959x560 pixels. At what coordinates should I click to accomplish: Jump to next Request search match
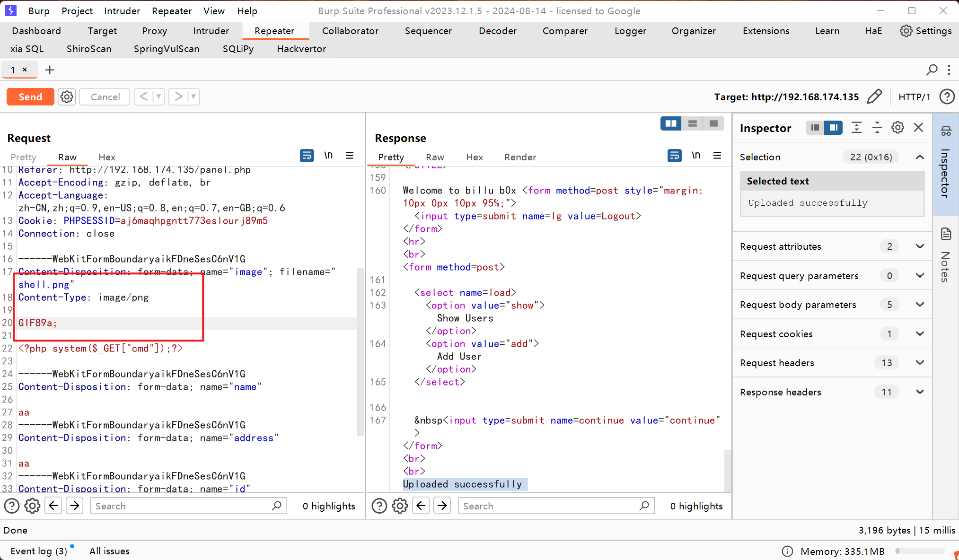[75, 506]
